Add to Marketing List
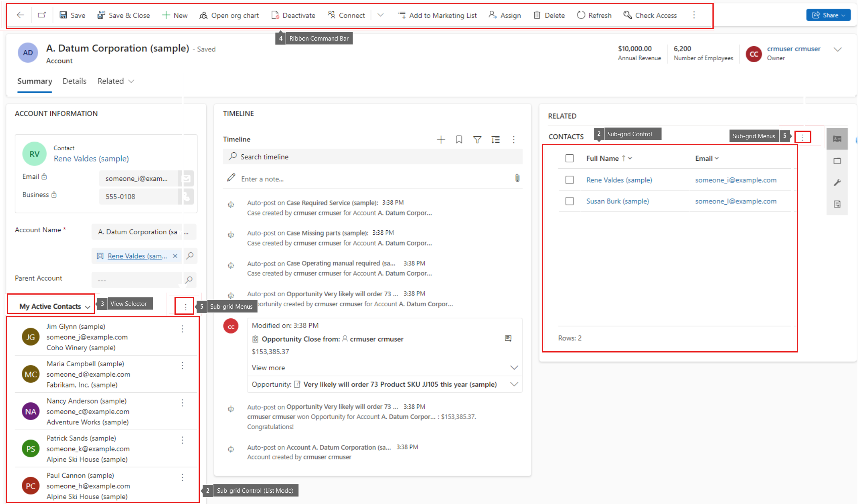 point(437,15)
